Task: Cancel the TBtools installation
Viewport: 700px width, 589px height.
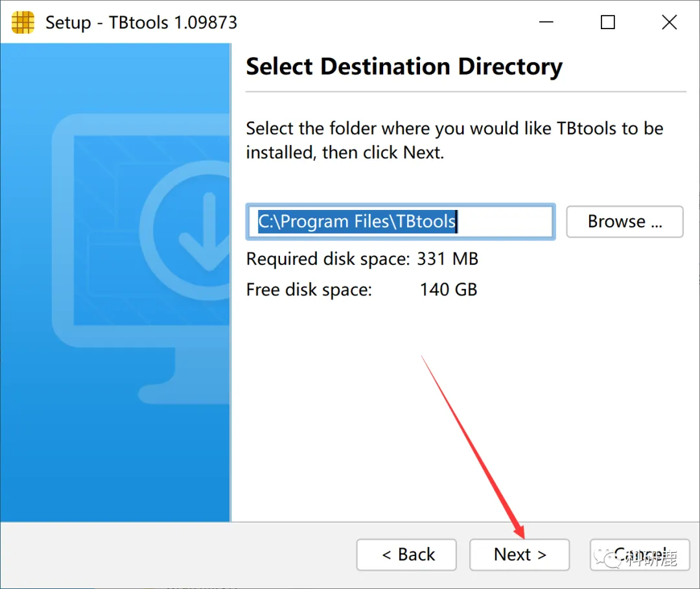Action: click(x=640, y=555)
